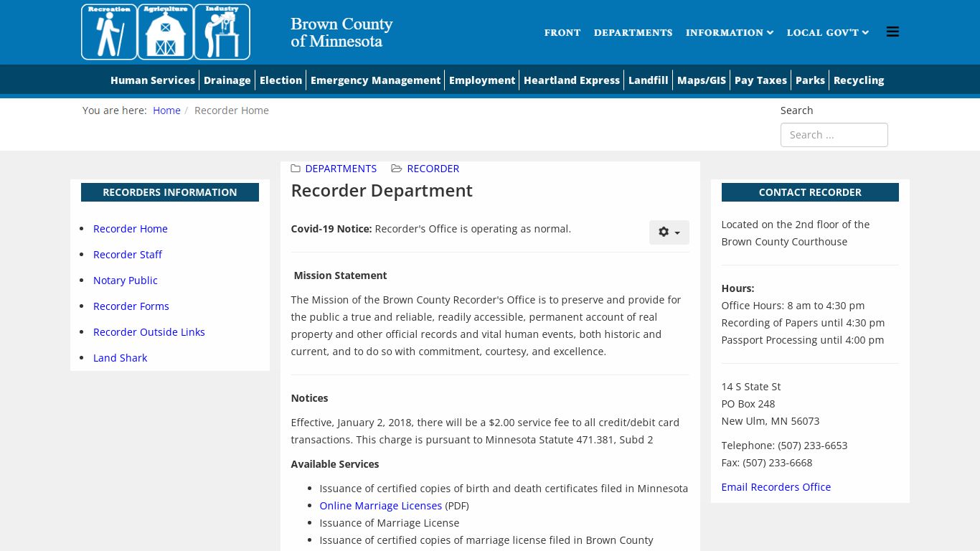Expand the LOCAL GOV'T menu
This screenshot has height=551, width=980.
coord(827,32)
